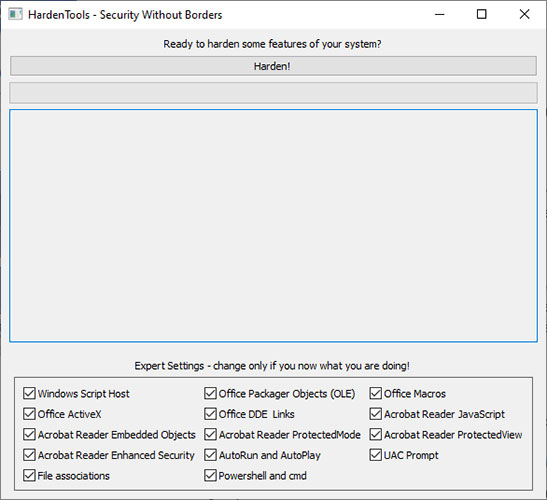547x500 pixels.
Task: Minimize the HardenTools window
Action: coord(440,15)
